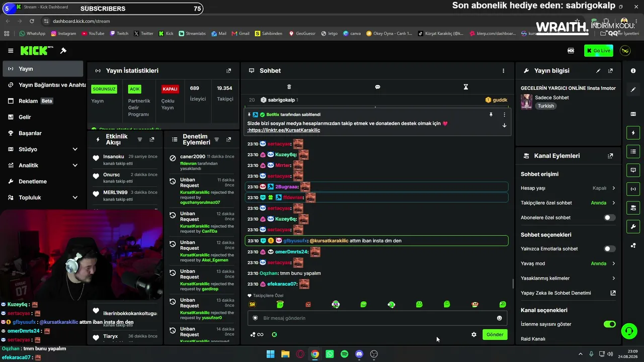Click the infinity icon below message box
The image size is (644, 362).
pos(260,335)
